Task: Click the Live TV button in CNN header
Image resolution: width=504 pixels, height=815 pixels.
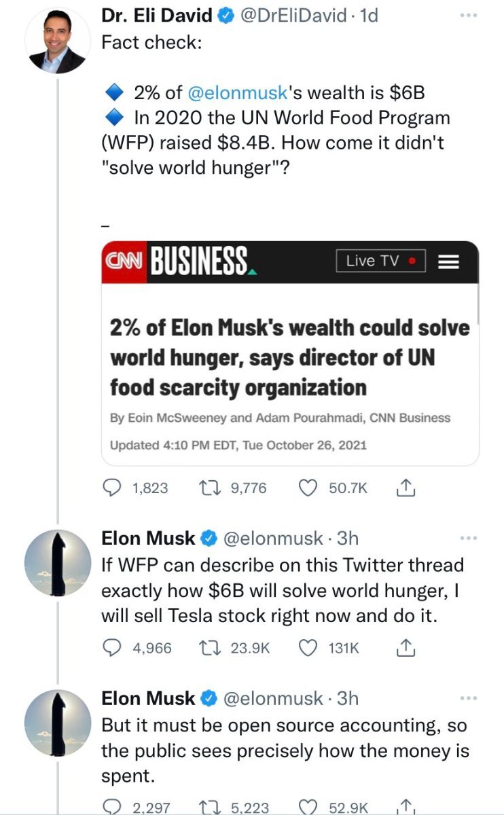Action: click(380, 261)
